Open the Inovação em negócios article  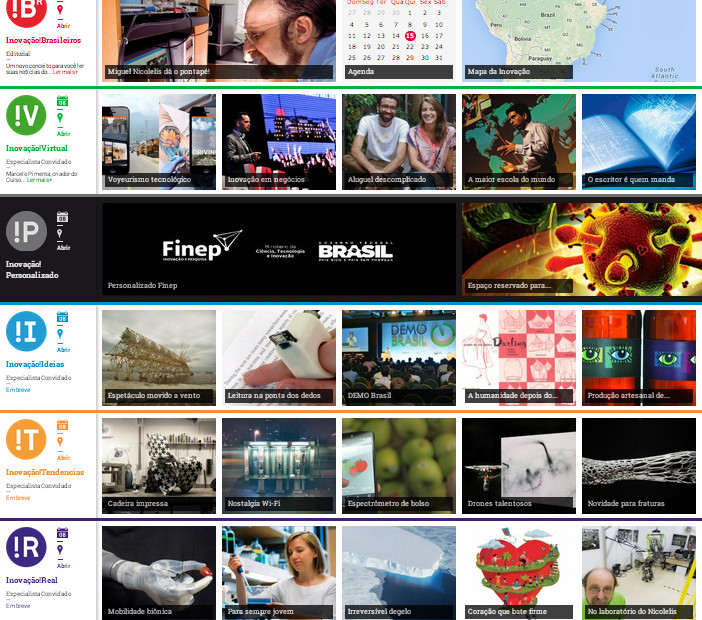(x=279, y=142)
